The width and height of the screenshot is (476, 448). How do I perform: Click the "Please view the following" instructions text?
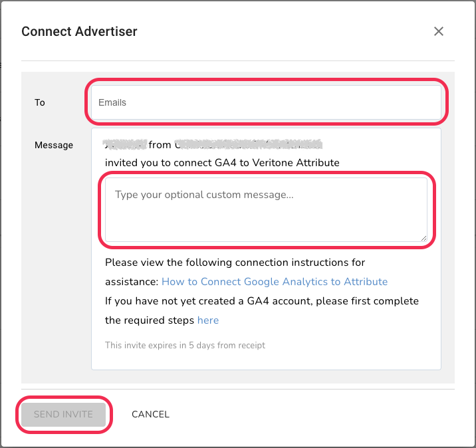pos(235,263)
